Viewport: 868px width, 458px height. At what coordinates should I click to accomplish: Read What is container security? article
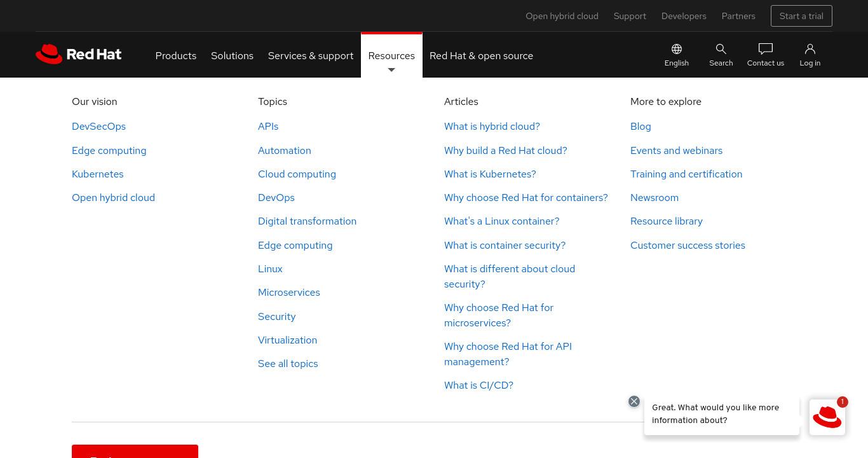(x=505, y=245)
